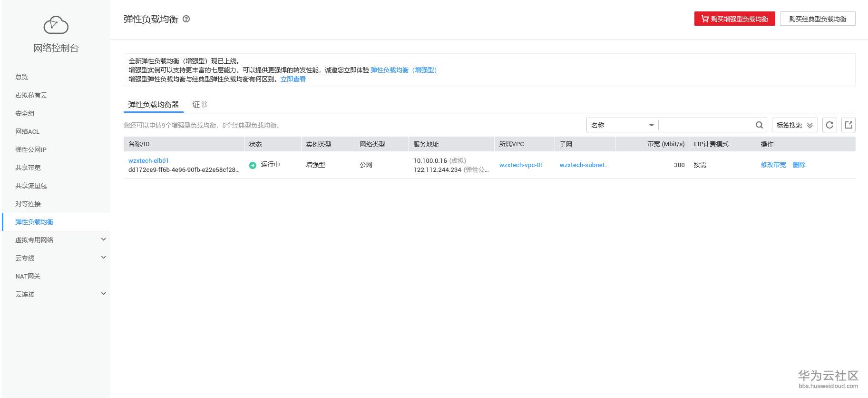Image resolution: width=868 pixels, height=398 pixels.
Task: Click the 10.100.0.16 virtual address
Action: pyautogui.click(x=430, y=160)
